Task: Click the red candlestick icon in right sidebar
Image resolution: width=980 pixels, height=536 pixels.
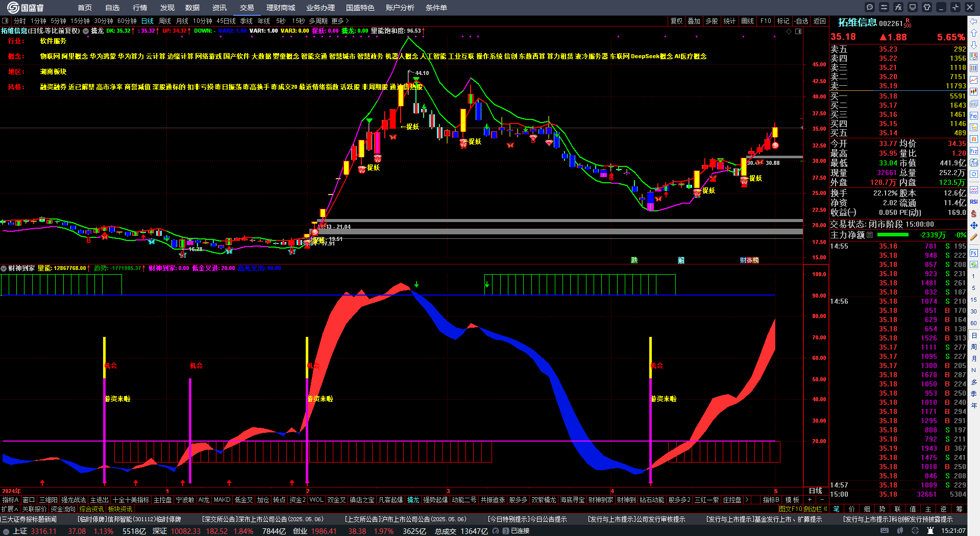Action: (974, 91)
